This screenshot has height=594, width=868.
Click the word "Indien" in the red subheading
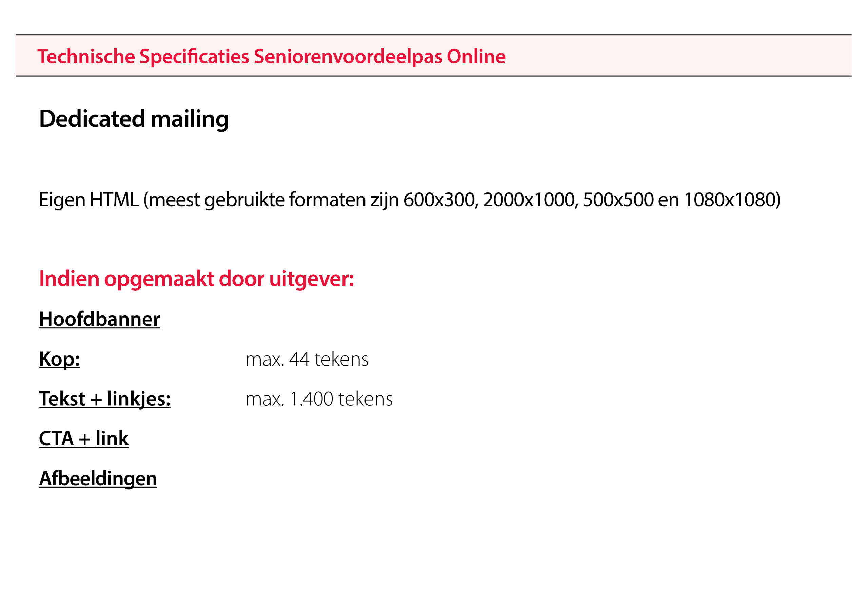(x=69, y=279)
